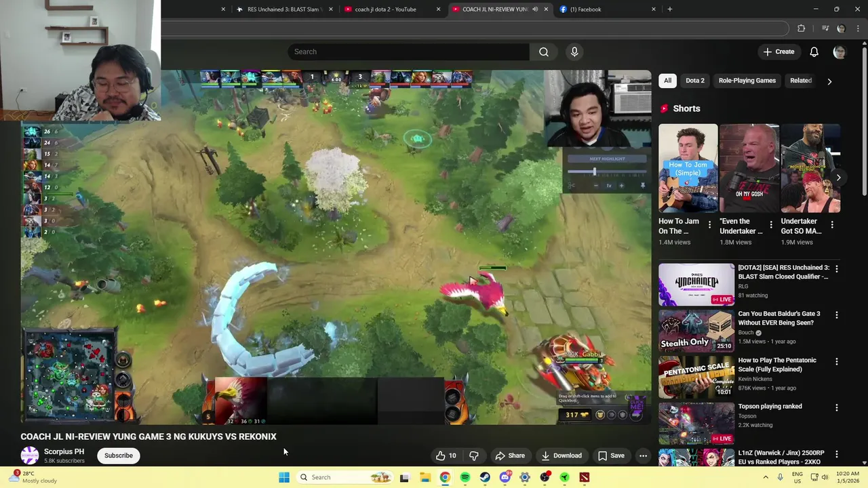Image resolution: width=868 pixels, height=488 pixels.
Task: Click the Download button
Action: pos(561,455)
